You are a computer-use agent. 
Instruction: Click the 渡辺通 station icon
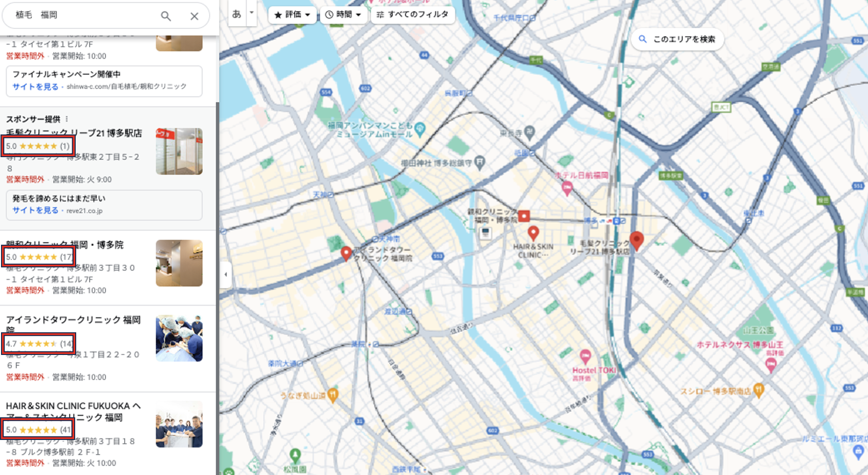[x=409, y=311]
